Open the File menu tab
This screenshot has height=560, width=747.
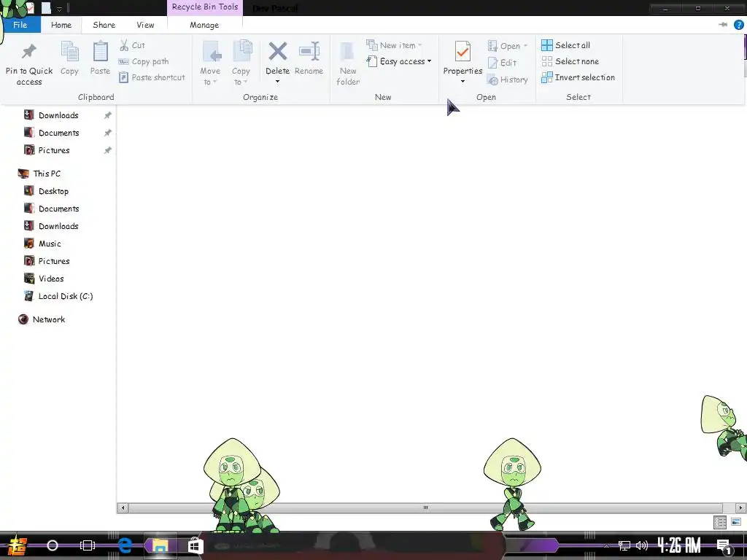[x=20, y=25]
